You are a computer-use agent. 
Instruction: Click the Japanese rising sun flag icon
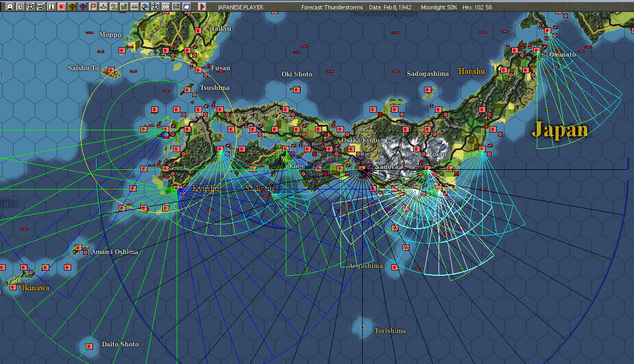(x=61, y=7)
